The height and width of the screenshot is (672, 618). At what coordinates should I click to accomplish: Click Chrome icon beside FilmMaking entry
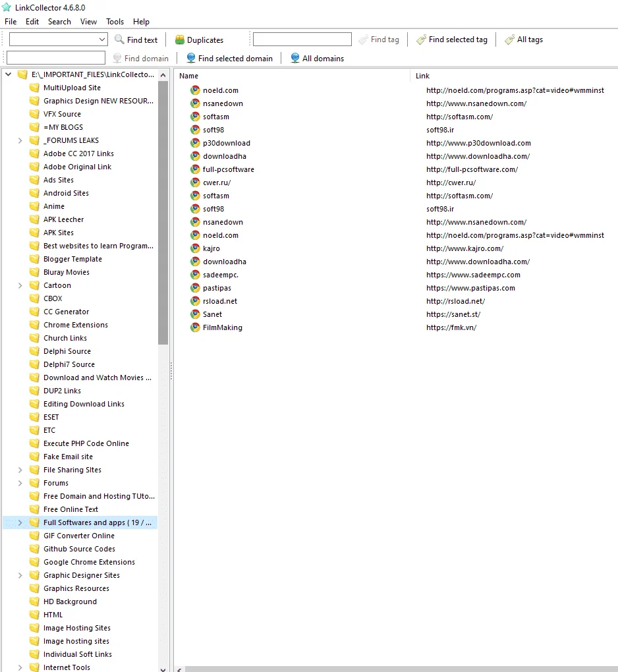tap(196, 327)
